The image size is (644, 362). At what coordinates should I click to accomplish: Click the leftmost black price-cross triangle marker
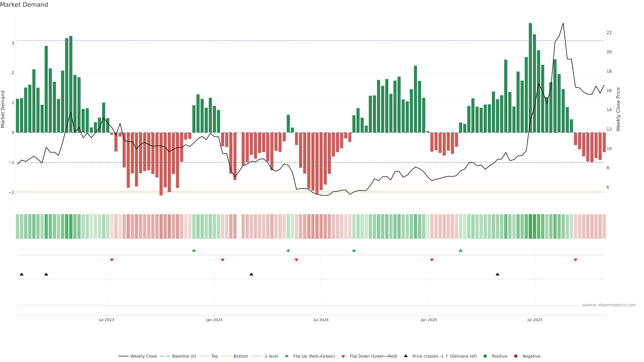point(21,274)
